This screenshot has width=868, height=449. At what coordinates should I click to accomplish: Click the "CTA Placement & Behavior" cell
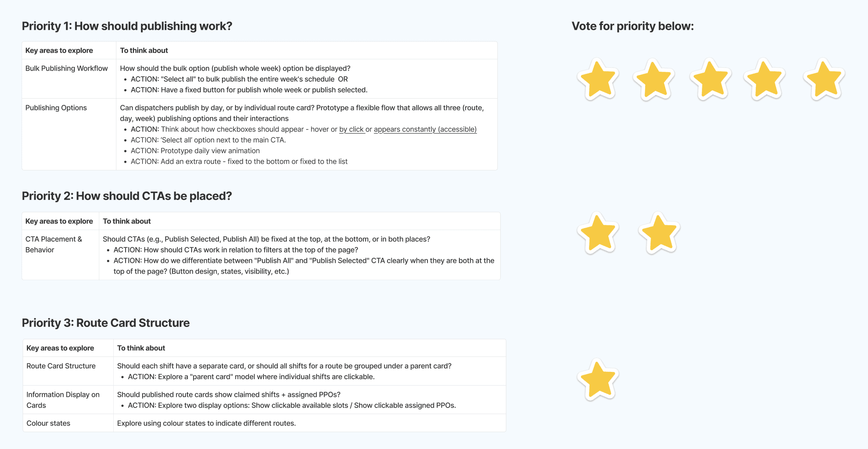click(x=61, y=255)
